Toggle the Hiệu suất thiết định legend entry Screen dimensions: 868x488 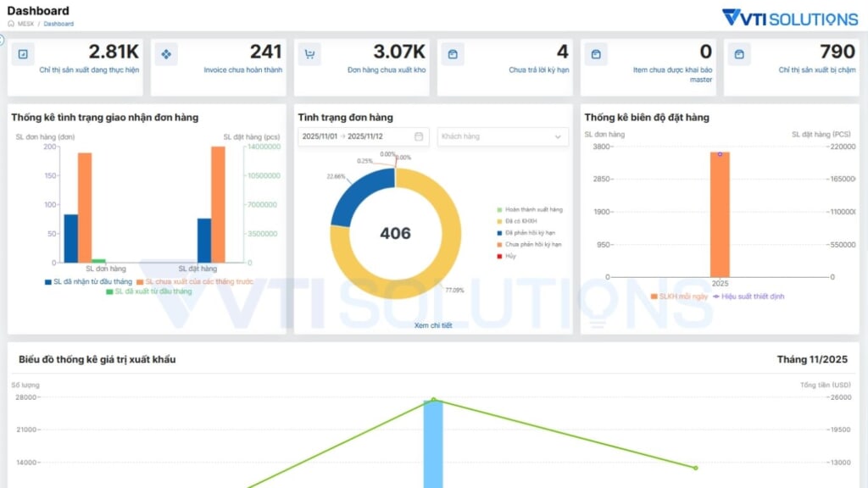coord(748,297)
